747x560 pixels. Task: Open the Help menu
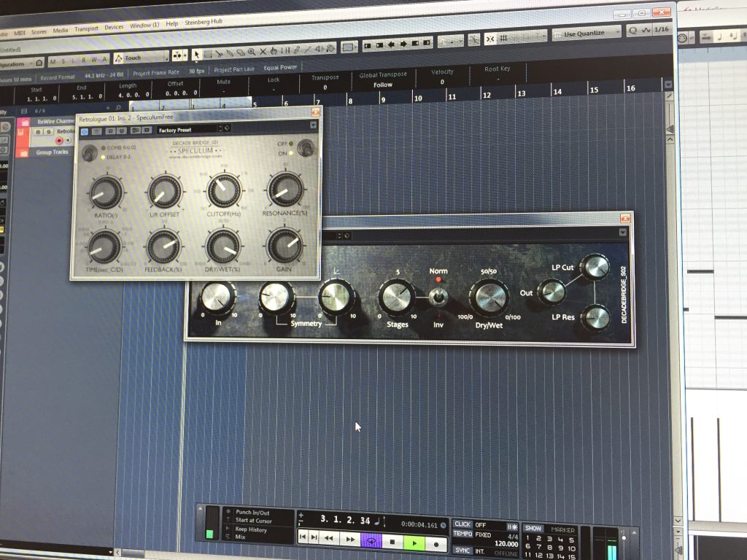pyautogui.click(x=172, y=23)
